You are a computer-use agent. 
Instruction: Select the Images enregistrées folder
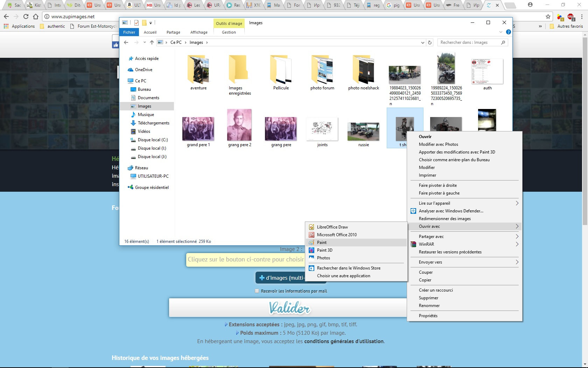click(240, 75)
